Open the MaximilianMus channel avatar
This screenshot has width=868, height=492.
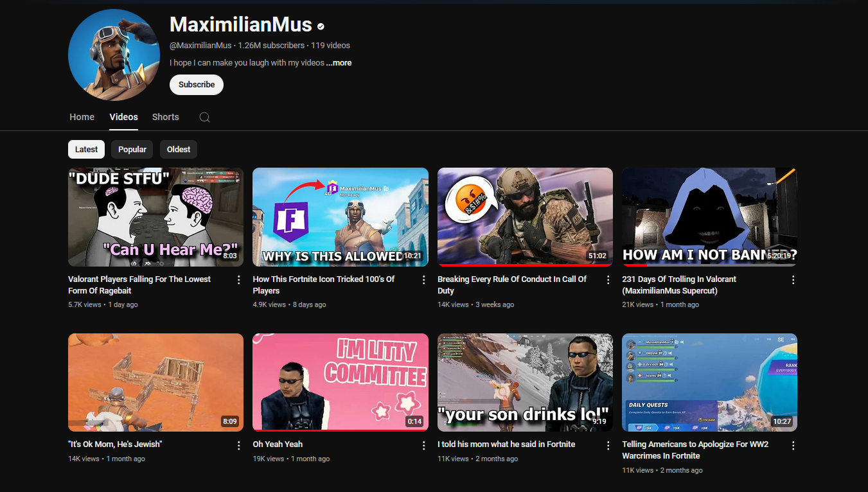[114, 55]
